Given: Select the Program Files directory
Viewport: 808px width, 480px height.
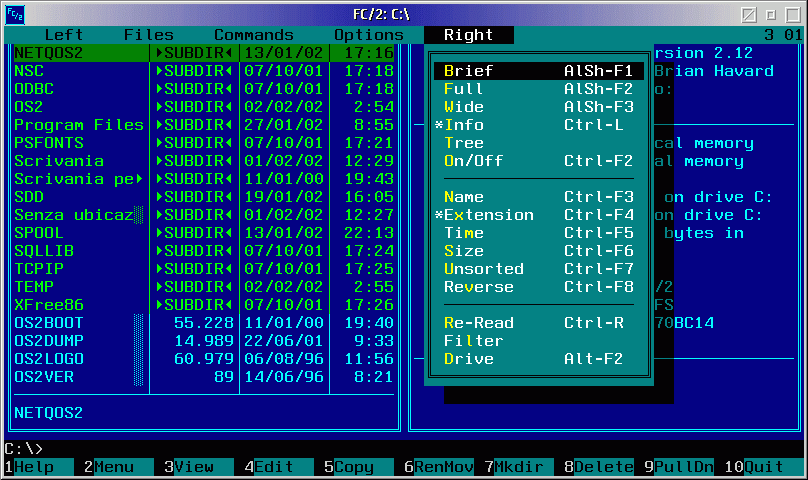Looking at the screenshot, I should (79, 125).
